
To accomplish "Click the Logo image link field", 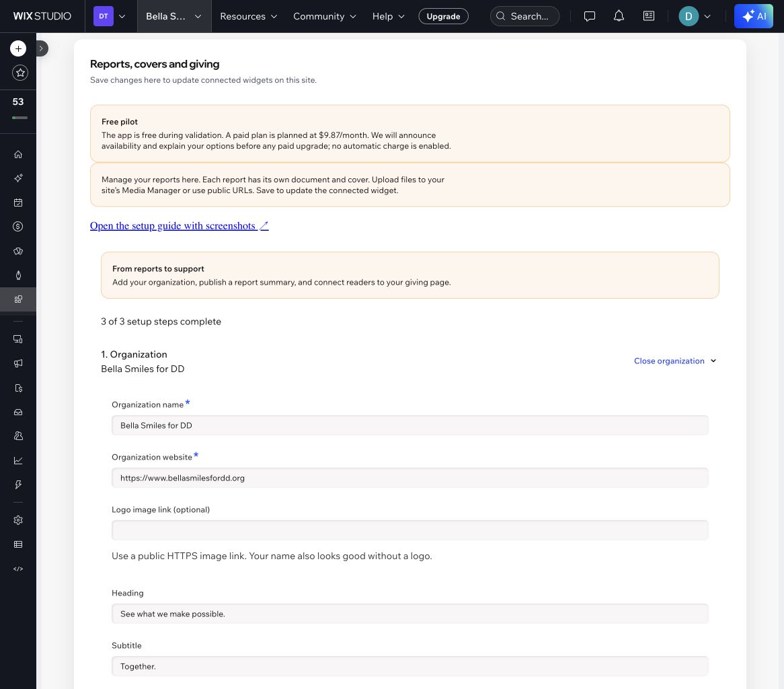I will click(409, 530).
